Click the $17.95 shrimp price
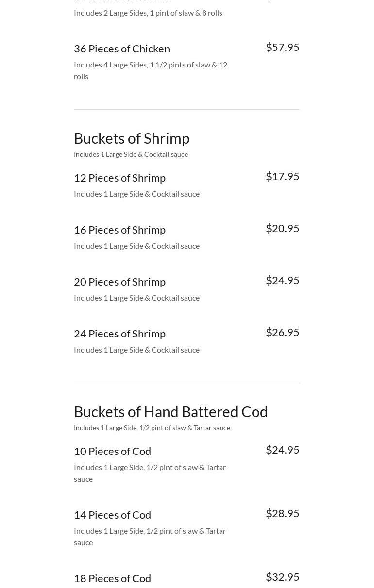Screen dimensions: 374x588 pyautogui.click(x=282, y=176)
